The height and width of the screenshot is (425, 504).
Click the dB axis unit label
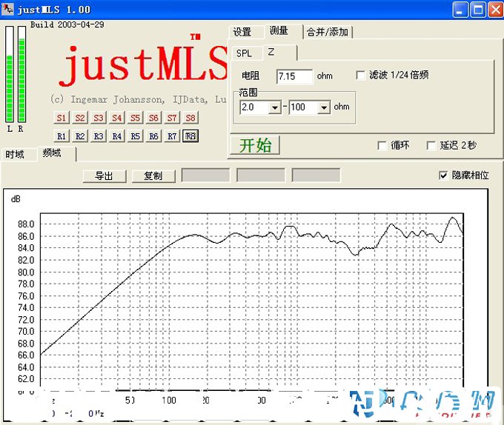coord(16,199)
